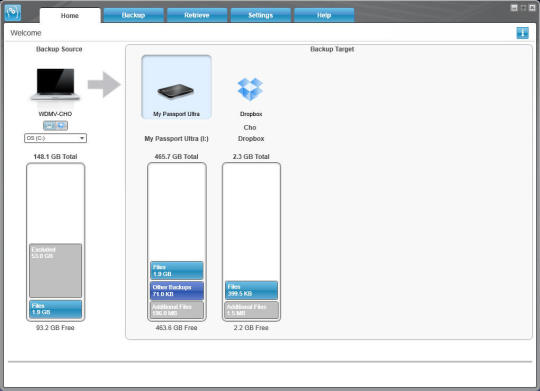
Task: Select the Dropbox backup target icon
Action: click(250, 89)
